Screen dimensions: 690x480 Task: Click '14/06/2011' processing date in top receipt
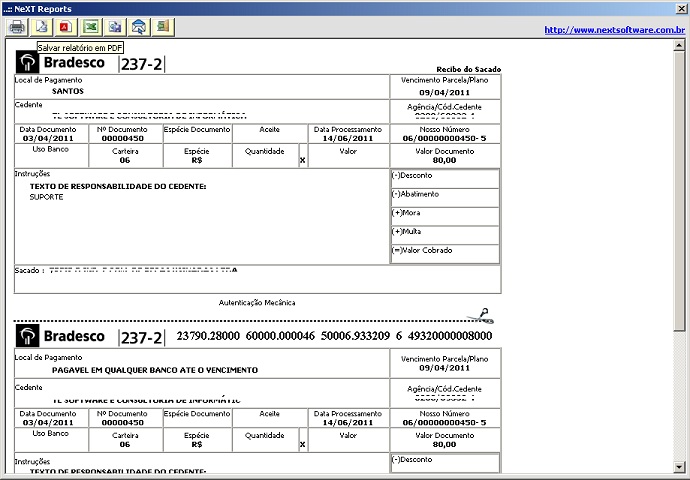348,138
